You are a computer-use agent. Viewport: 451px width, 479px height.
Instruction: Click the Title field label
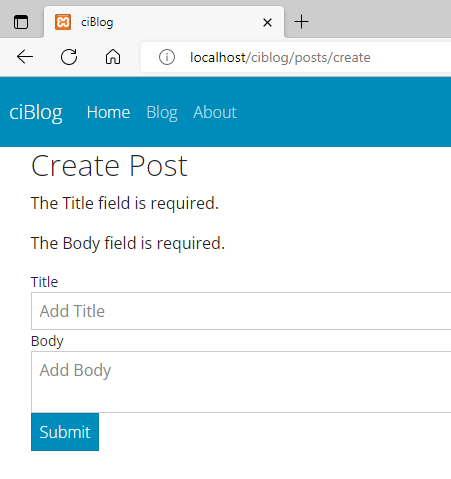44,282
